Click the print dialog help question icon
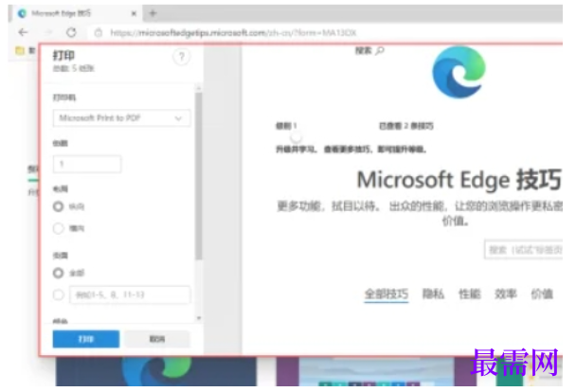The width and height of the screenshot is (576, 392). pyautogui.click(x=181, y=57)
